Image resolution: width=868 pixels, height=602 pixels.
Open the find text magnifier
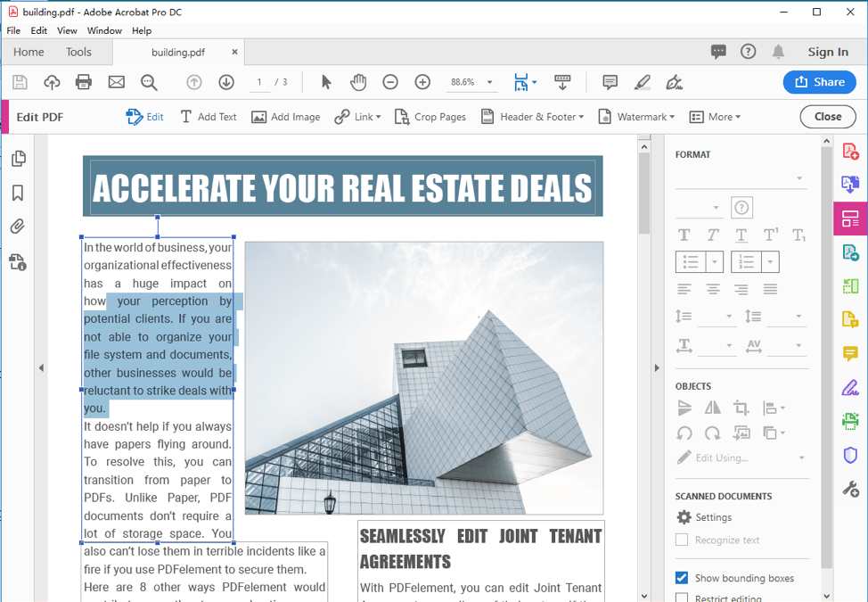click(148, 83)
